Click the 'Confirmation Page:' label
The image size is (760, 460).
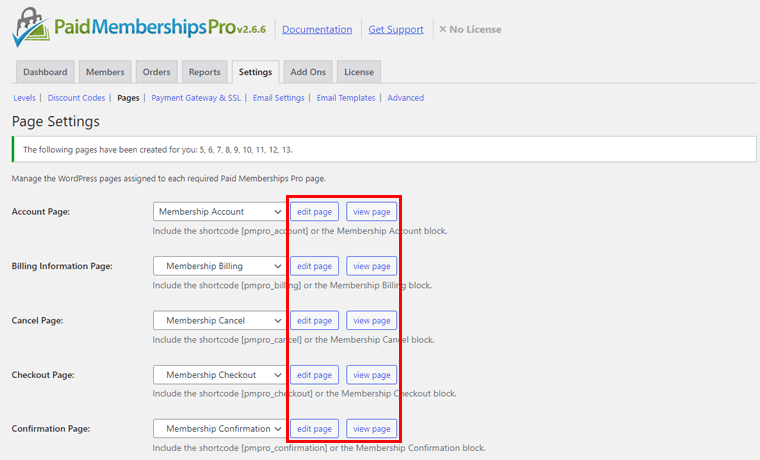[51, 428]
